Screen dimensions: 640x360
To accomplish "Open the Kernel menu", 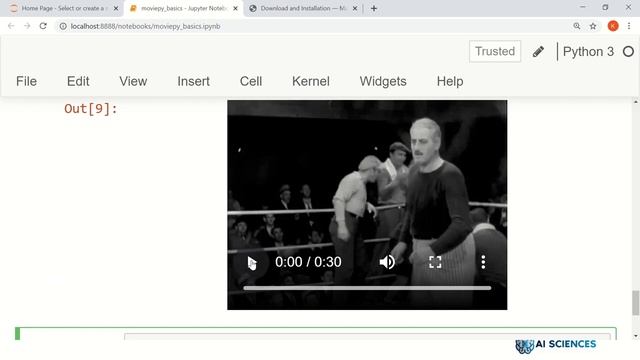I will click(x=311, y=81).
